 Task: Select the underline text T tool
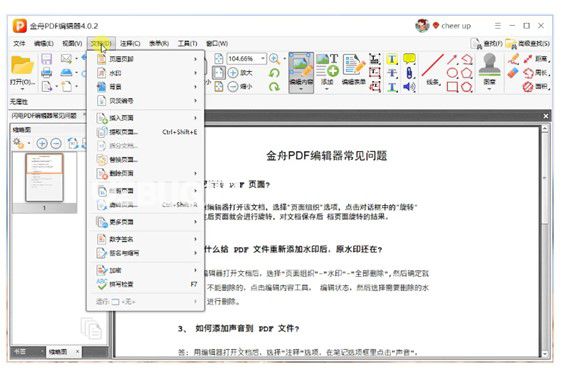pos(392,87)
